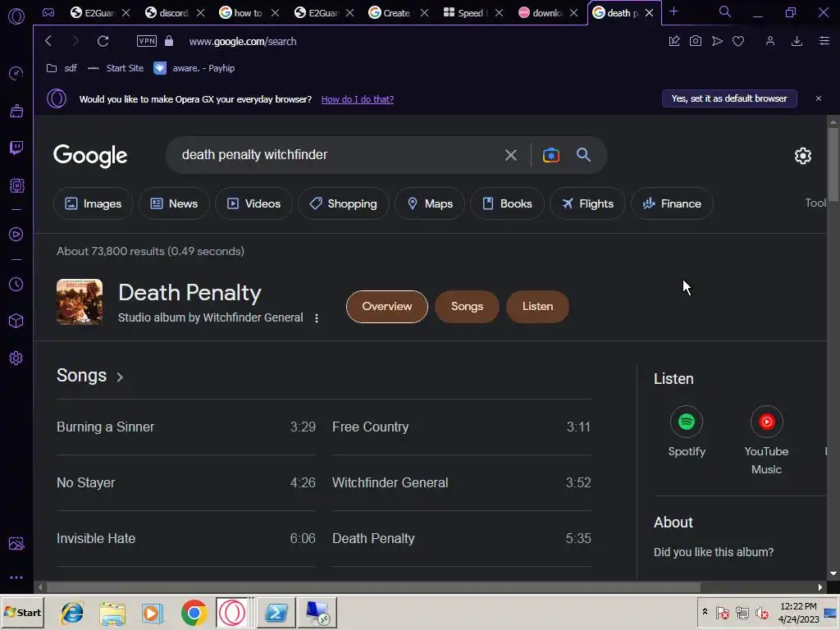This screenshot has width=840, height=630.
Task: Click Songs pill button
Action: click(467, 307)
